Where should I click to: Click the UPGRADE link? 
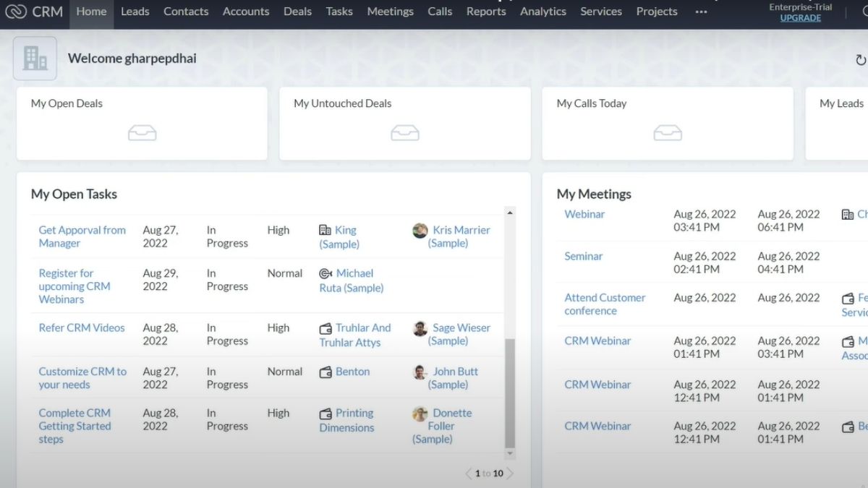(800, 17)
